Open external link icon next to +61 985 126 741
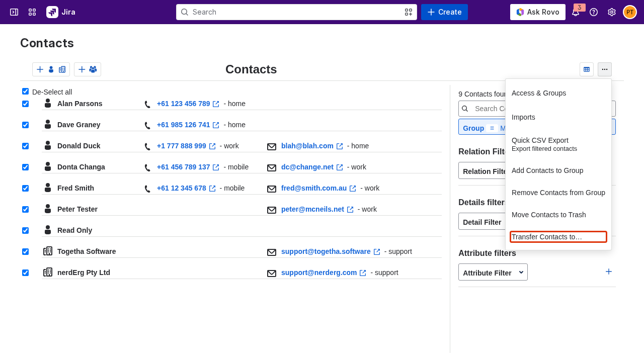 (x=216, y=125)
